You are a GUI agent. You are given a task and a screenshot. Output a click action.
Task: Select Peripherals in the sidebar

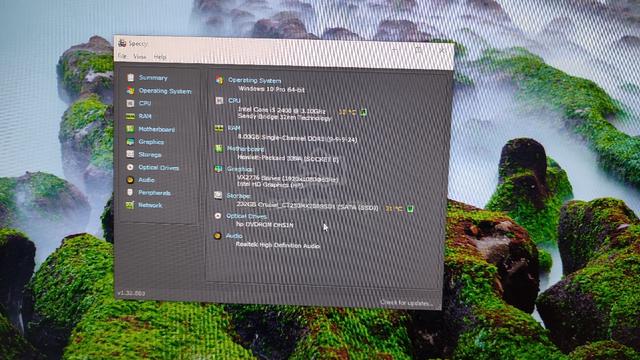(x=154, y=193)
